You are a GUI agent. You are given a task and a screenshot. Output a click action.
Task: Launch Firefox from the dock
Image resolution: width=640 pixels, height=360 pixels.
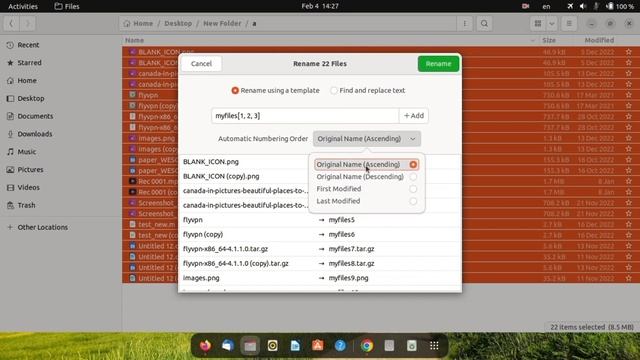coord(205,346)
